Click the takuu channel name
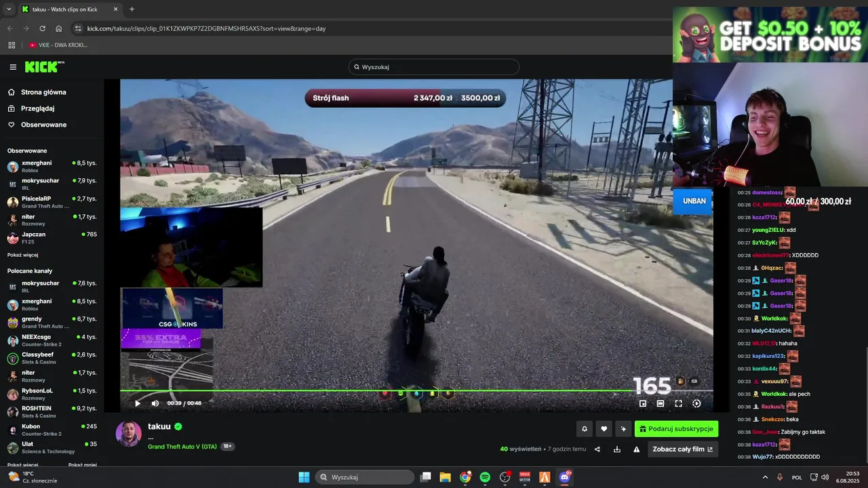868x488 pixels. [159, 426]
